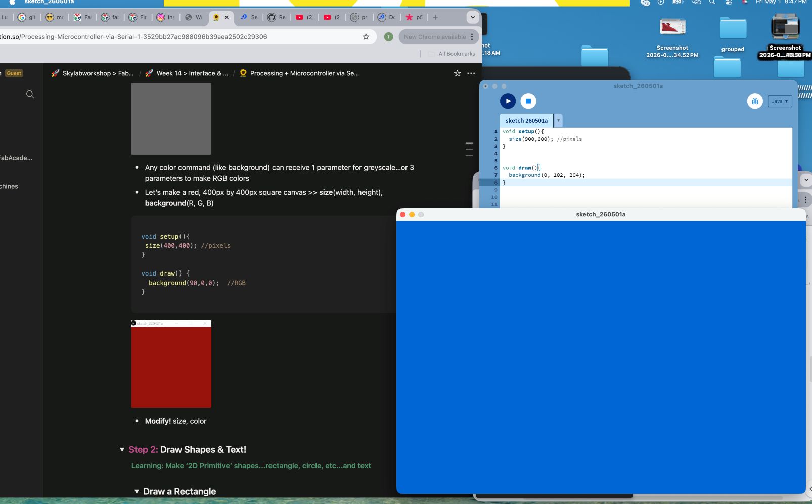Add a new Chrome tab
This screenshot has width=812, height=504.
coord(435,17)
